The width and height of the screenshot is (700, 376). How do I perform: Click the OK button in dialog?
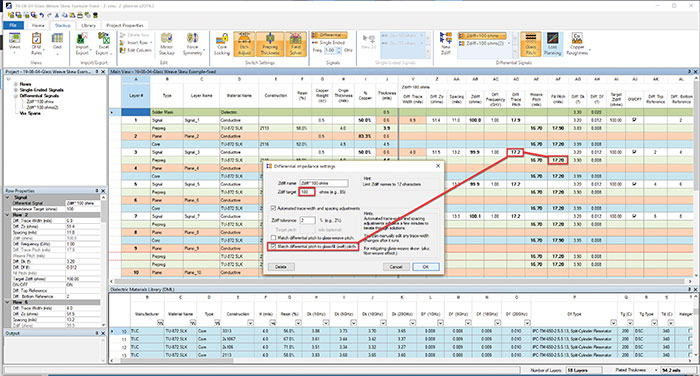coord(425,267)
